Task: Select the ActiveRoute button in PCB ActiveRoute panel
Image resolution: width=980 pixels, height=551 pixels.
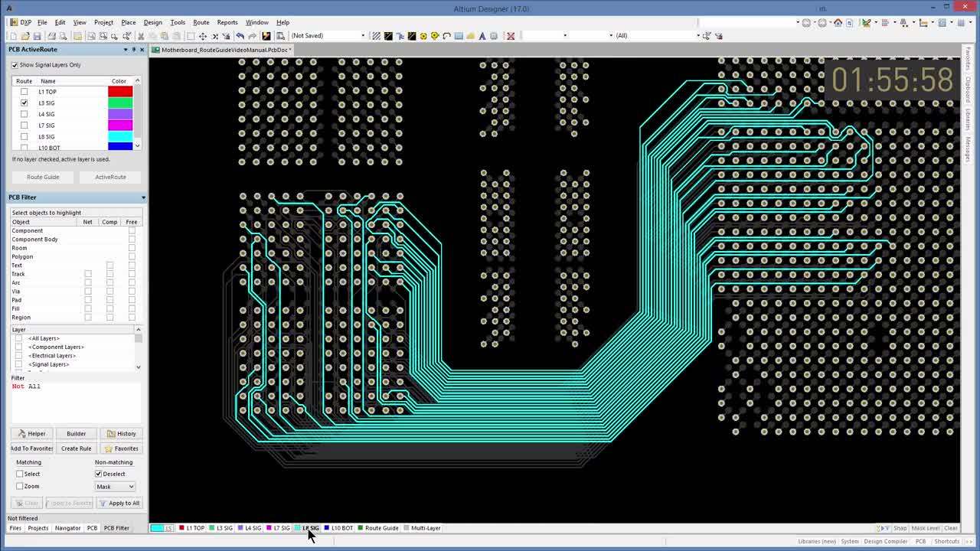Action: pos(110,177)
